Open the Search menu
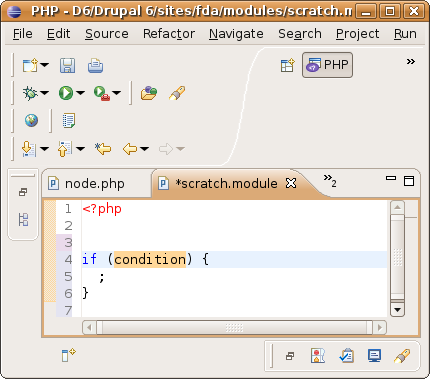This screenshot has height=379, width=430. tap(300, 34)
